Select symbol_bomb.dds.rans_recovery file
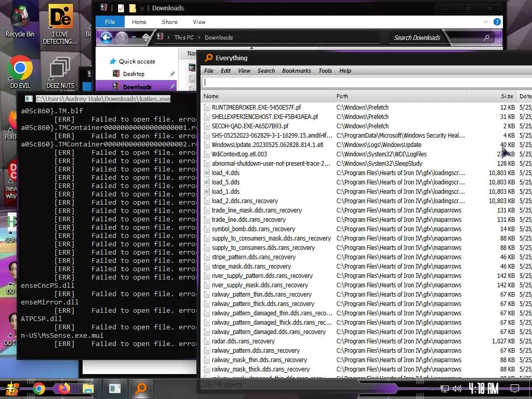Viewport: 532px width, 399px height. [x=254, y=229]
